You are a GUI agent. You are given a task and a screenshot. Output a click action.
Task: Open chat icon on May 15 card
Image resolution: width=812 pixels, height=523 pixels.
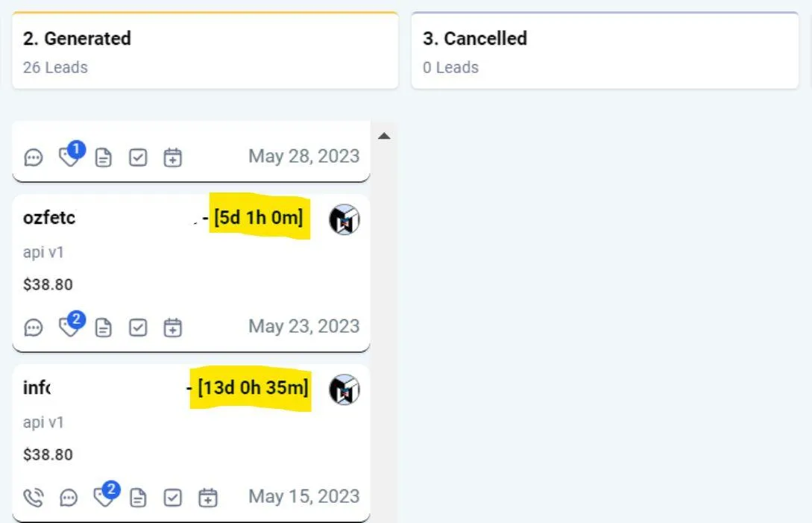[69, 498]
